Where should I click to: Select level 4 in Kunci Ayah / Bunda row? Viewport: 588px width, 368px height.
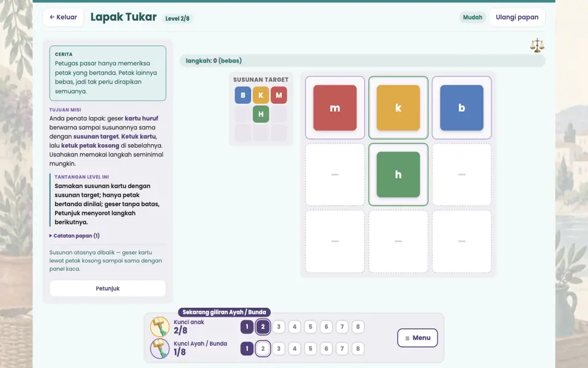[295, 348]
